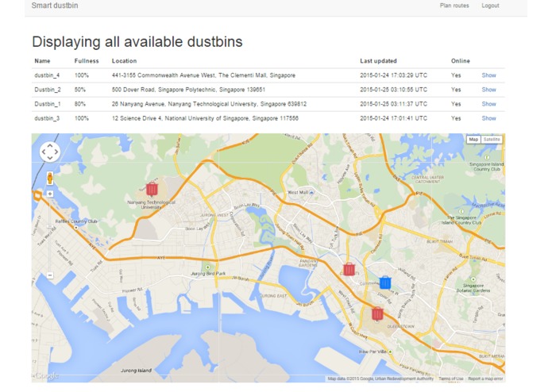Click the red dustbin marker at Clementi
552x392 pixels.
tap(349, 269)
